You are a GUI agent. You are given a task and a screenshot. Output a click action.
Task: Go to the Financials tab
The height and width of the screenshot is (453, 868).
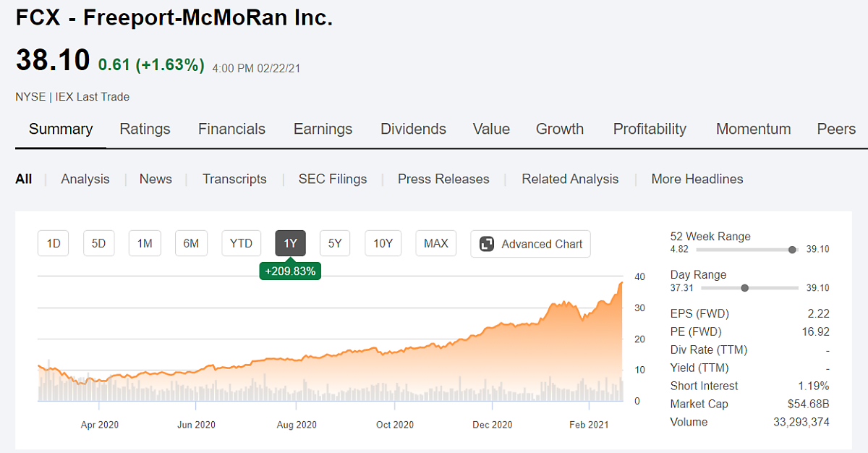pyautogui.click(x=231, y=129)
